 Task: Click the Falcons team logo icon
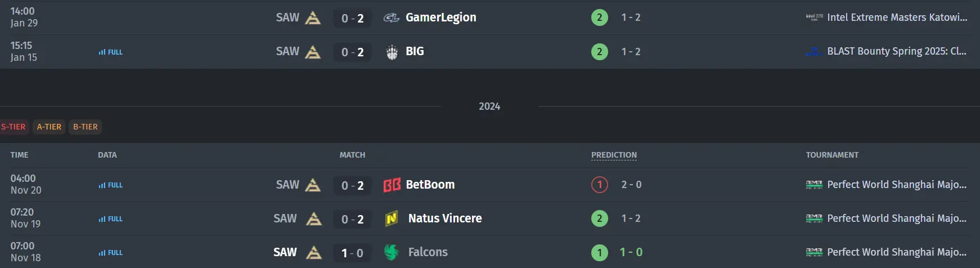pos(392,252)
